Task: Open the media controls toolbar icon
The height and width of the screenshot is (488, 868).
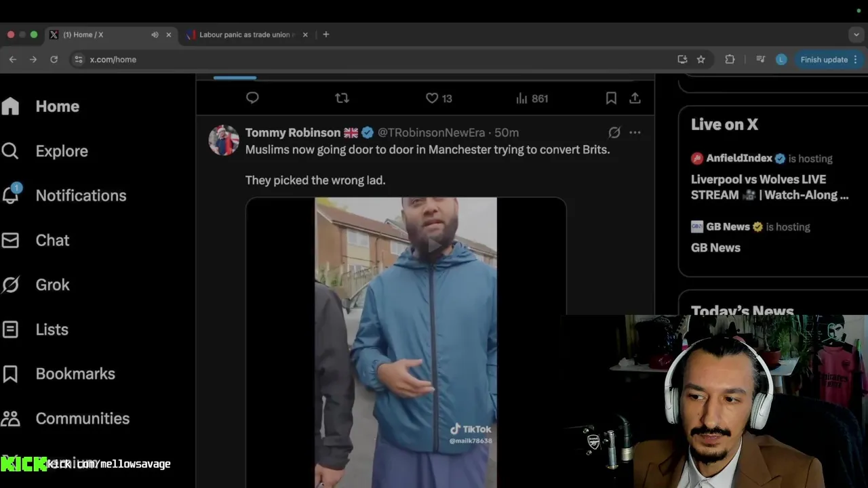Action: (x=761, y=60)
